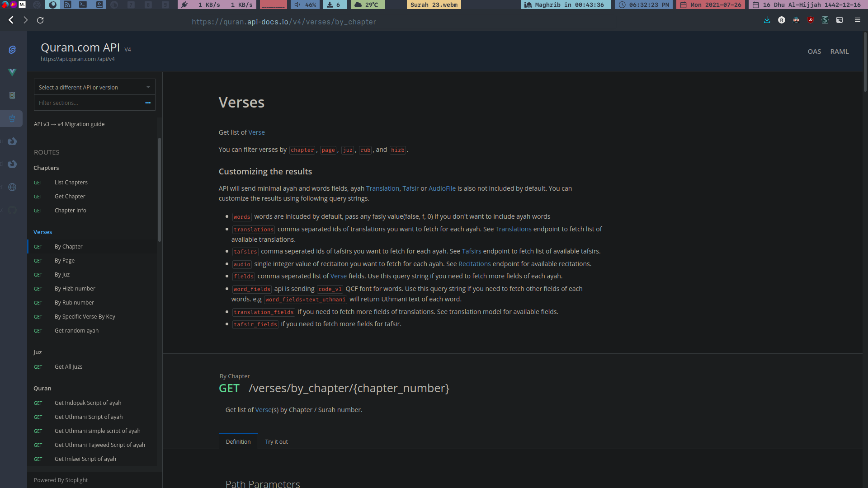Click the round R extension icon
The height and width of the screenshot is (488, 868).
click(782, 20)
